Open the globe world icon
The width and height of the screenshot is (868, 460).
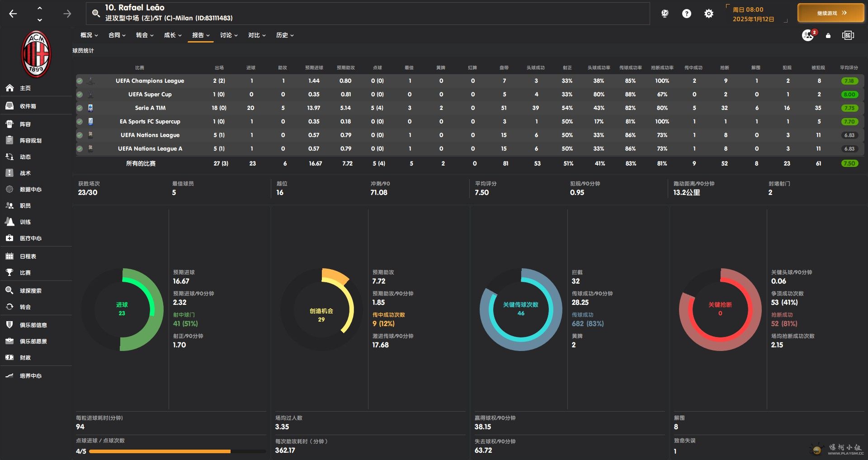click(x=665, y=14)
